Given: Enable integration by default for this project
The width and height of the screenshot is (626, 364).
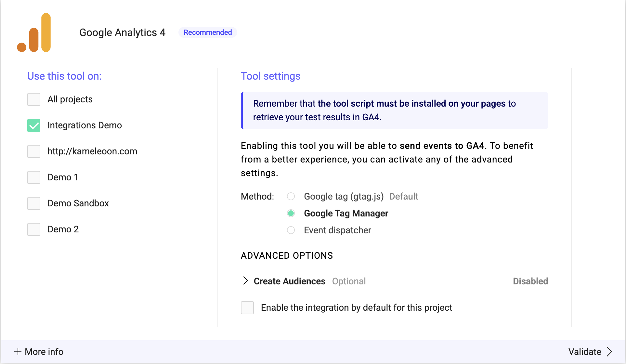Looking at the screenshot, I should (x=247, y=307).
